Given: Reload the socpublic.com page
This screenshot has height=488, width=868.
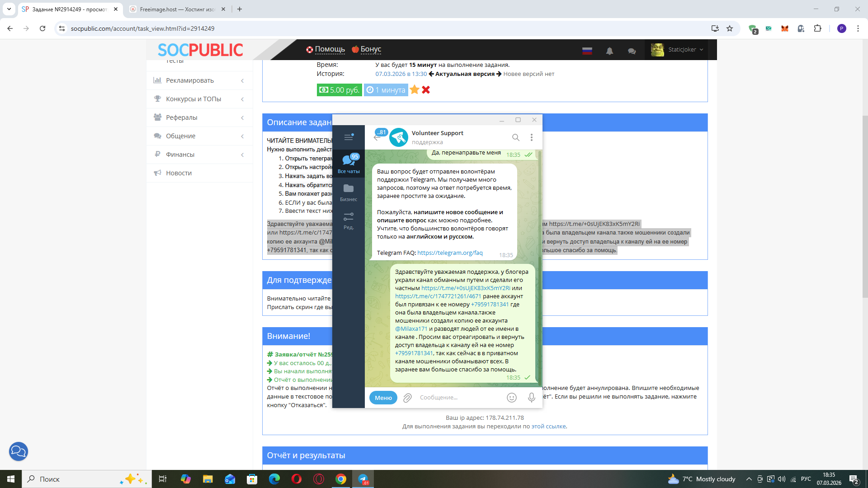Looking at the screenshot, I should 42,28.
